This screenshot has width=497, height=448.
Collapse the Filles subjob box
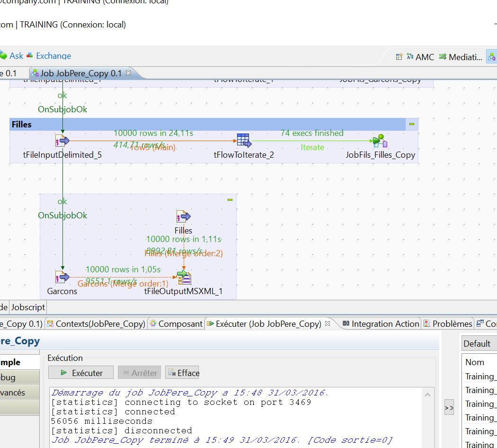pos(411,124)
